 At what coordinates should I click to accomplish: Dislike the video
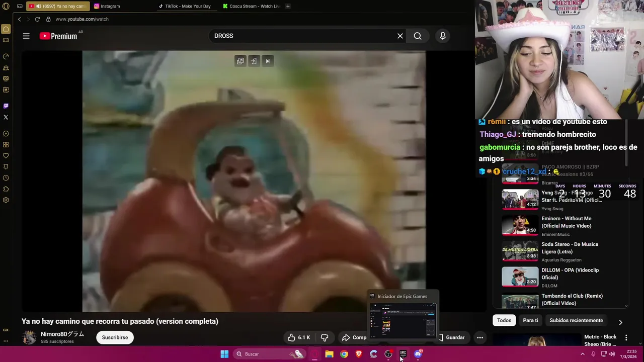tap(325, 337)
